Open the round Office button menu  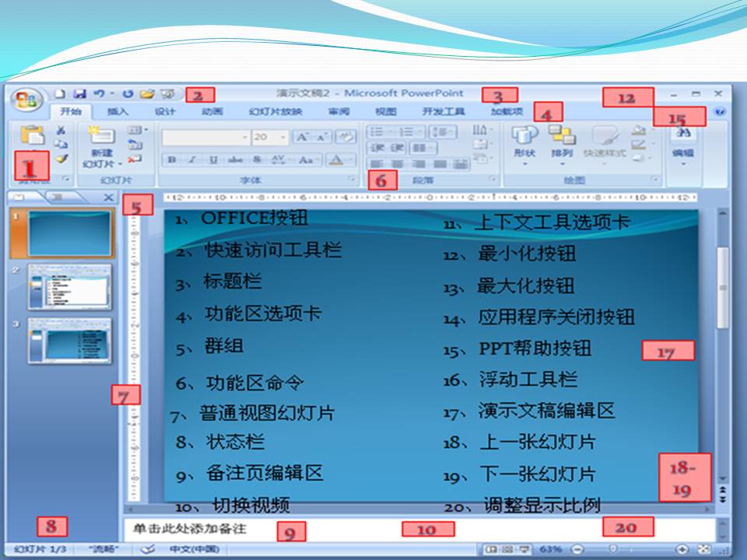26,100
